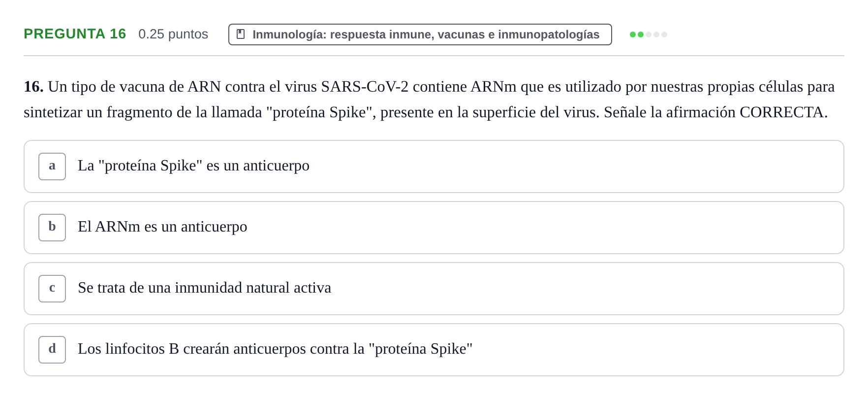Choose option 'El ARNm es un anticuerpo'
868x400 pixels.
coord(434,228)
